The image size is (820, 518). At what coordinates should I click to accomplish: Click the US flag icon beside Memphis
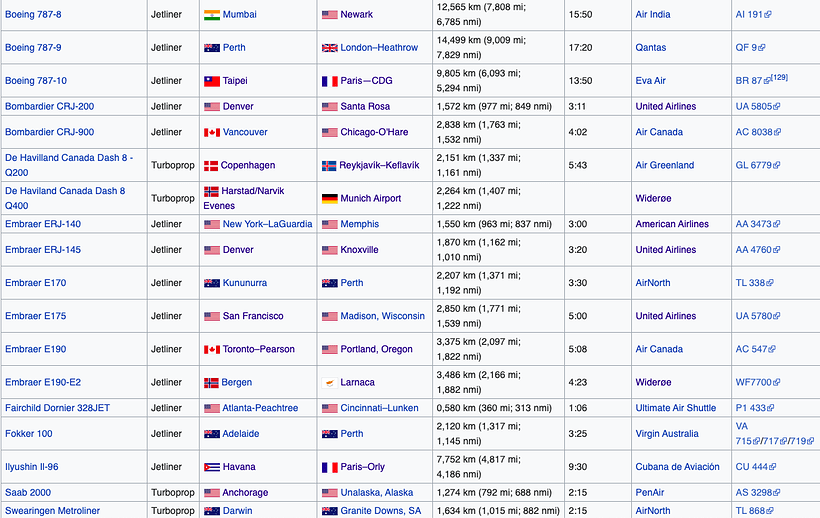tap(329, 224)
